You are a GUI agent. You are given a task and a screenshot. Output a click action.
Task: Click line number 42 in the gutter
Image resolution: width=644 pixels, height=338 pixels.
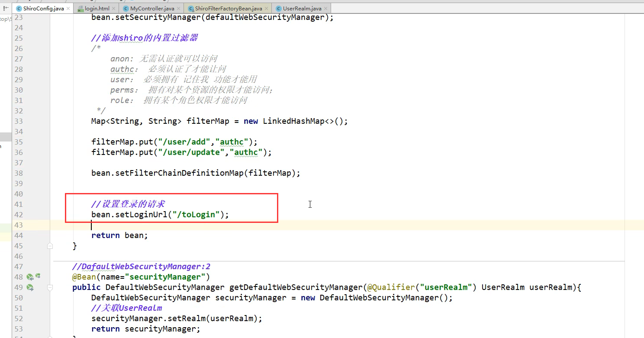pyautogui.click(x=18, y=215)
